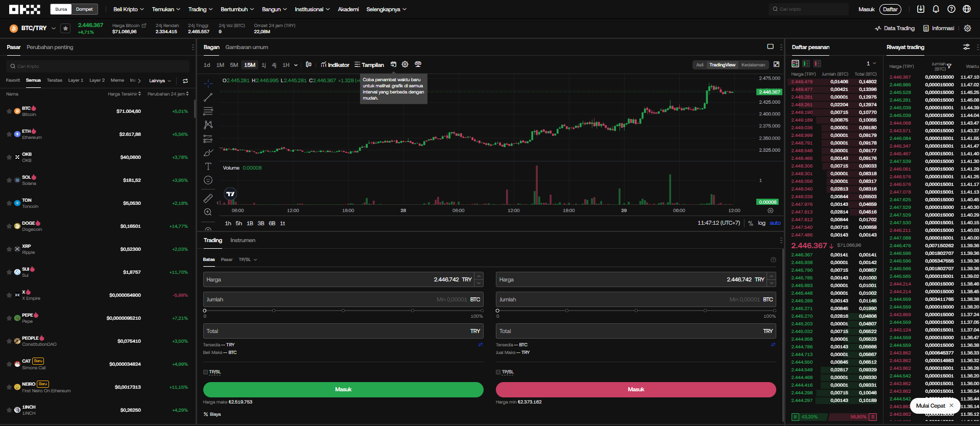This screenshot has width=980, height=426.
Task: Switch to Gambaran umum tab
Action: tap(247, 47)
